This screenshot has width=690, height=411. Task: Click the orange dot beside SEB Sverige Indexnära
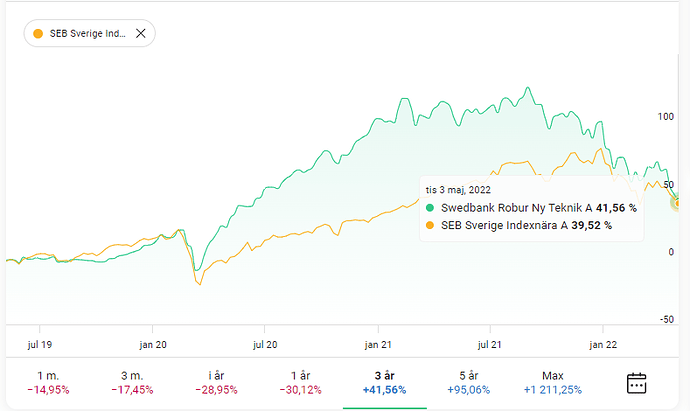tap(430, 225)
